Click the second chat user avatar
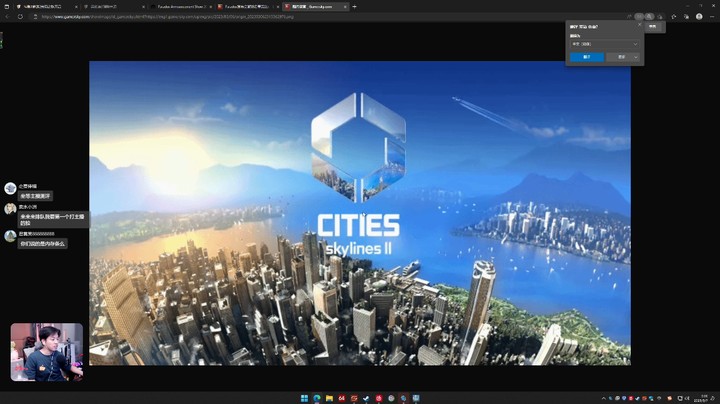Image resolution: width=720 pixels, height=404 pixels. click(10, 209)
